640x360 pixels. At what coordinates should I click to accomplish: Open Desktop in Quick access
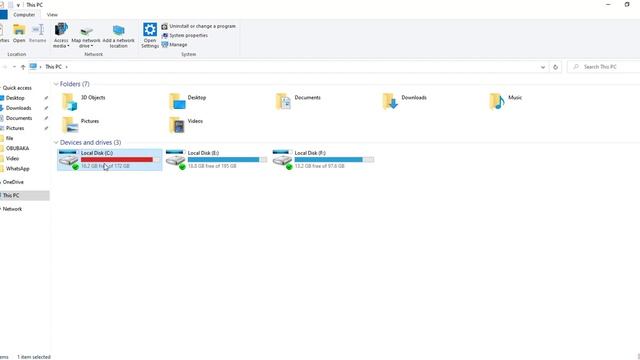click(x=15, y=98)
